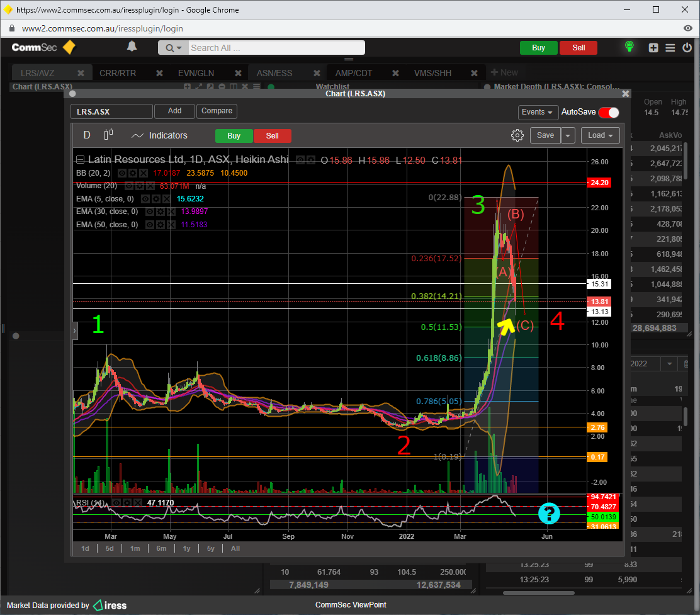Open chart settings gear icon
This screenshot has width=700, height=615.
pyautogui.click(x=517, y=135)
